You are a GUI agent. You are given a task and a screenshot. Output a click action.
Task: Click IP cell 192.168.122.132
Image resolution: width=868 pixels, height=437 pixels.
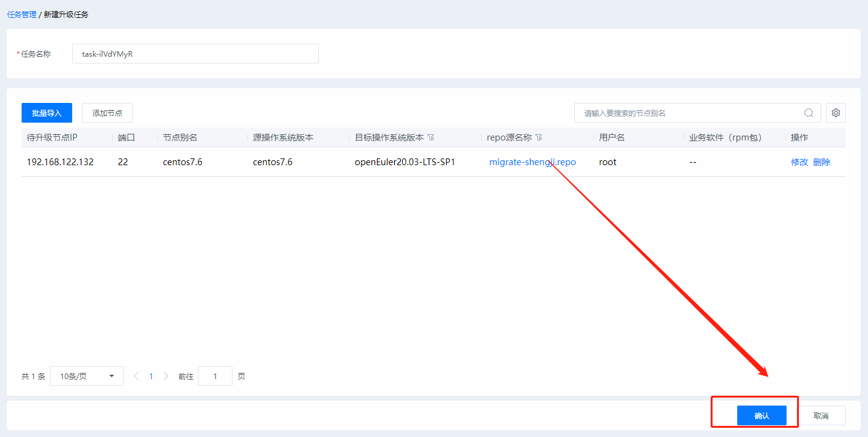60,162
